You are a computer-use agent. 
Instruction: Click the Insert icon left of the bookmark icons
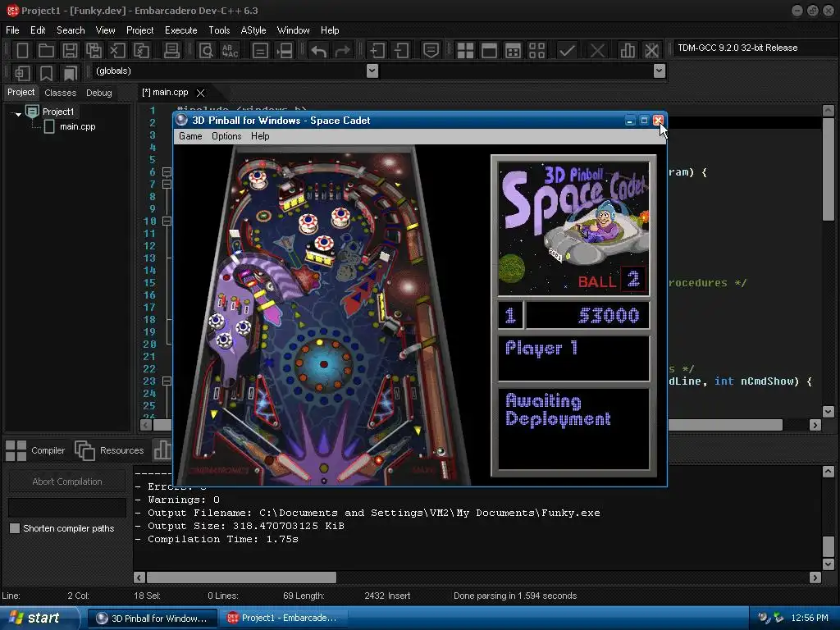(22, 72)
